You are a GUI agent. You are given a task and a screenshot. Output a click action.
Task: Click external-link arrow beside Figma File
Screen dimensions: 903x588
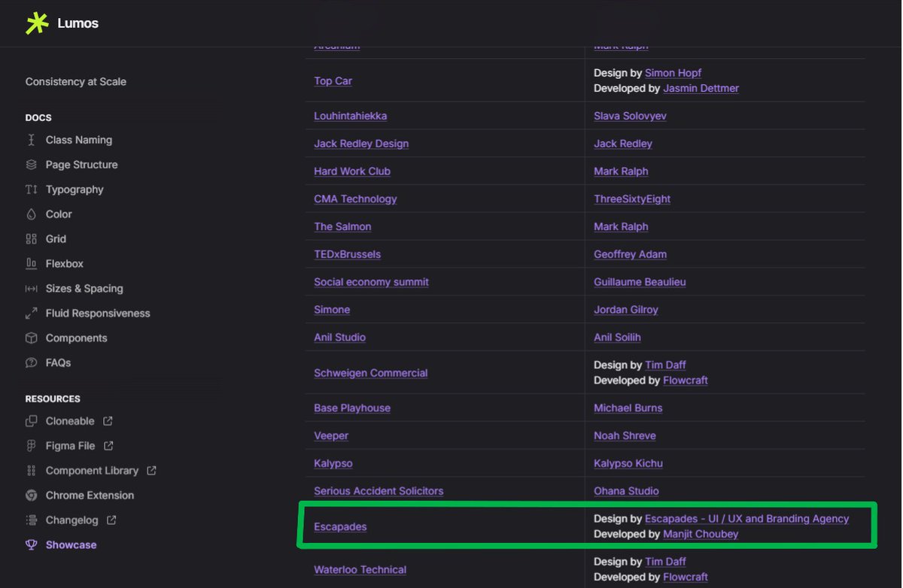point(108,446)
